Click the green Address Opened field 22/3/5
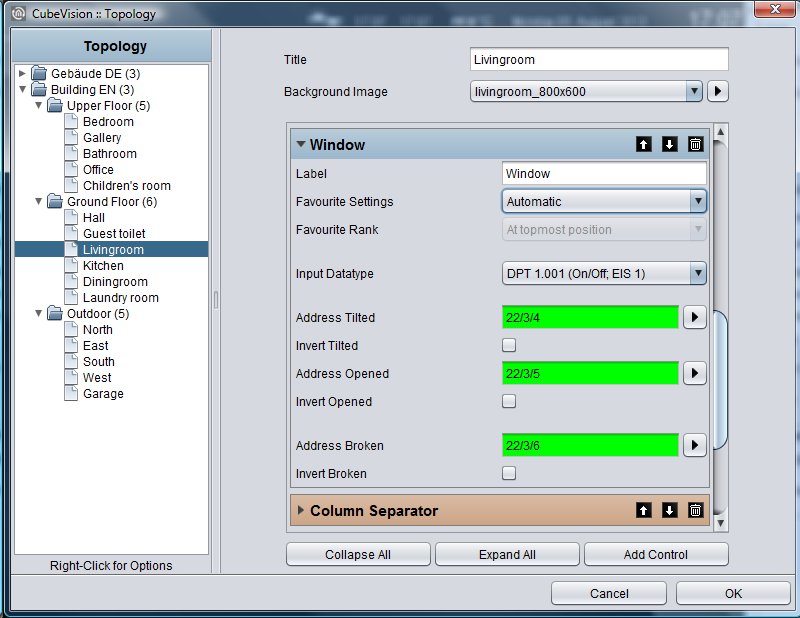This screenshot has height=618, width=800. pos(590,373)
